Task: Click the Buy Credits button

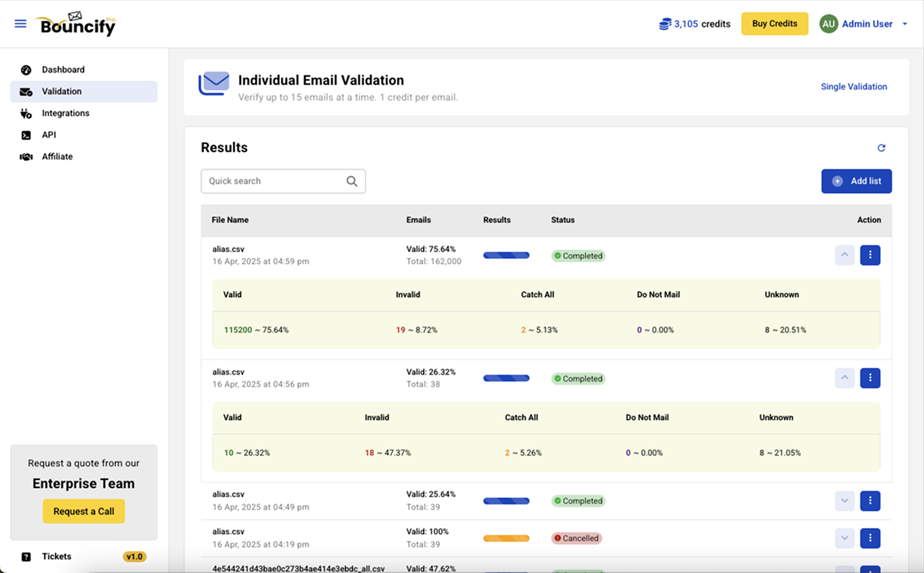Action: pyautogui.click(x=775, y=24)
